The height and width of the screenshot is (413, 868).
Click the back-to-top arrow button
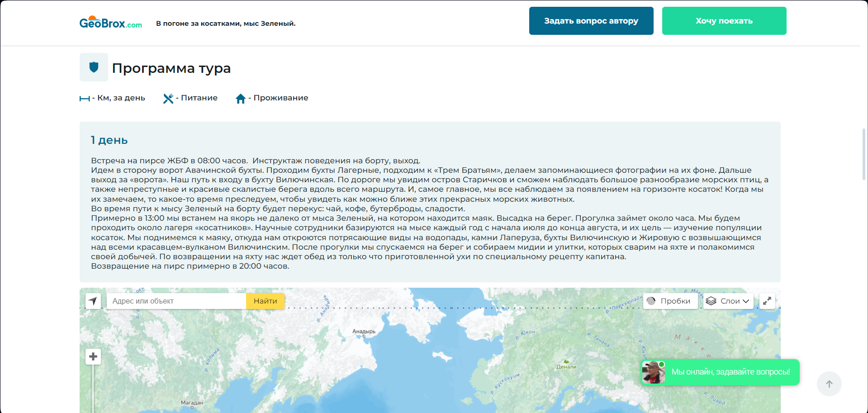tap(829, 384)
